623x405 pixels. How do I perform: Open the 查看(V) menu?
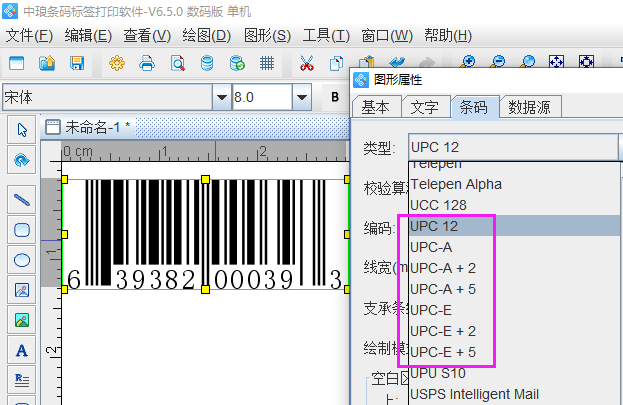(147, 36)
